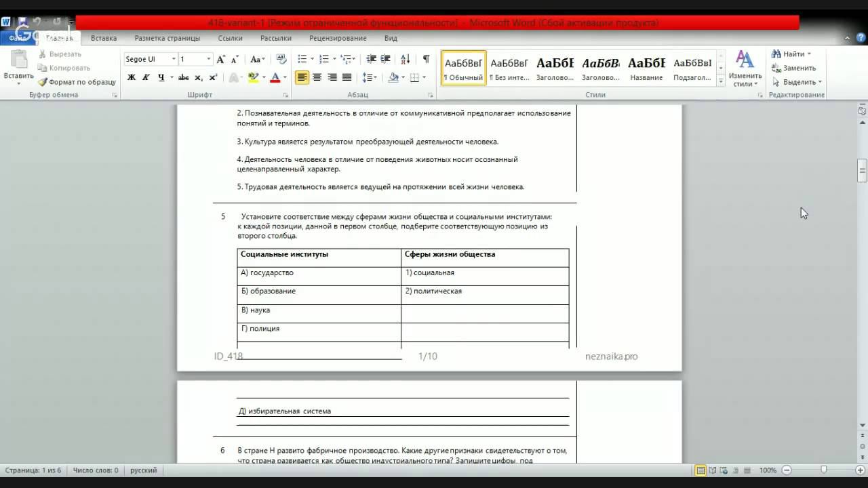The height and width of the screenshot is (488, 868).
Task: Click the русский language indicator
Action: tap(143, 470)
